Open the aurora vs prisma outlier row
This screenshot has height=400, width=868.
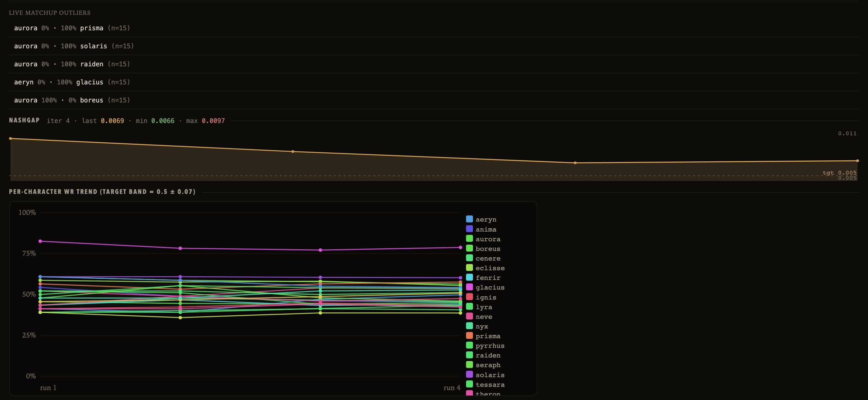[x=434, y=28]
